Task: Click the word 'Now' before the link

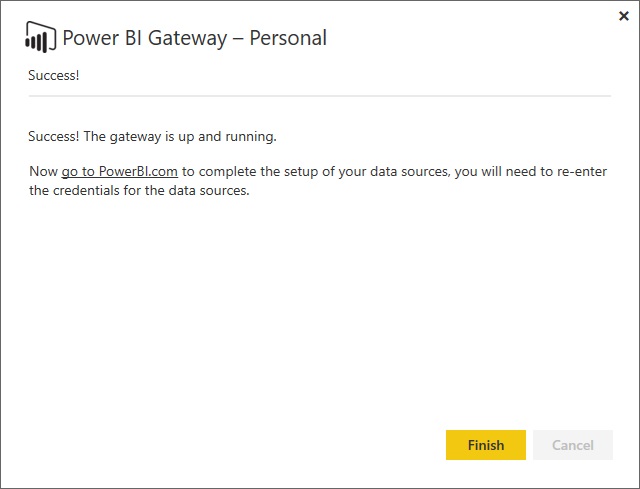Action: click(43, 172)
